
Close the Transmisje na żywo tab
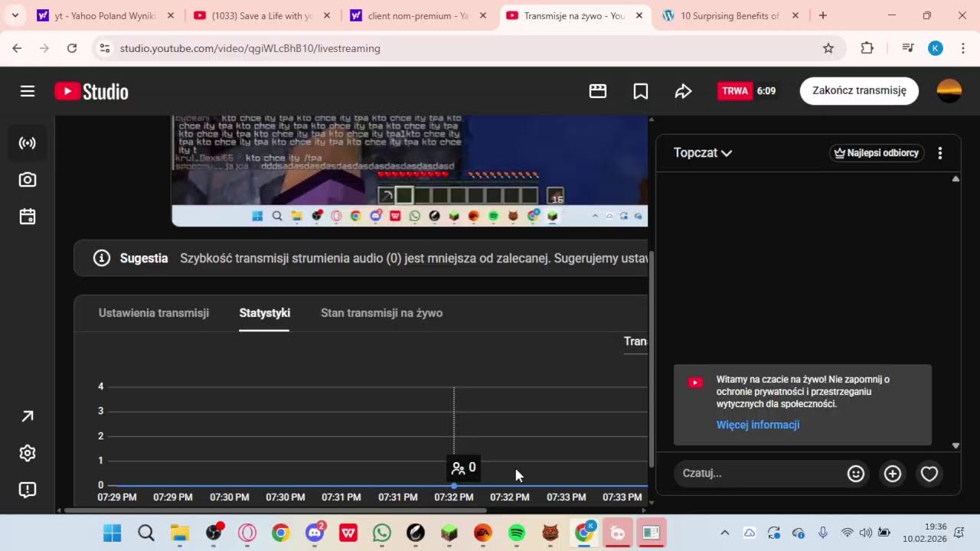(639, 15)
